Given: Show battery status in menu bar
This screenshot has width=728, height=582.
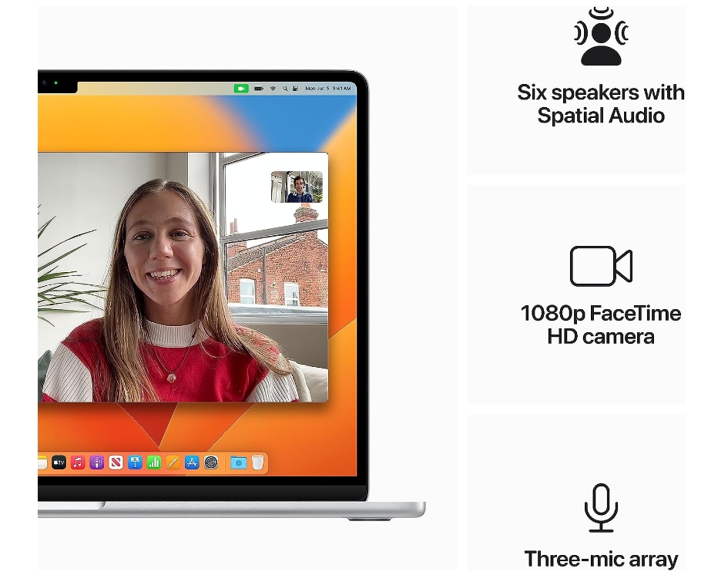Looking at the screenshot, I should click(259, 89).
